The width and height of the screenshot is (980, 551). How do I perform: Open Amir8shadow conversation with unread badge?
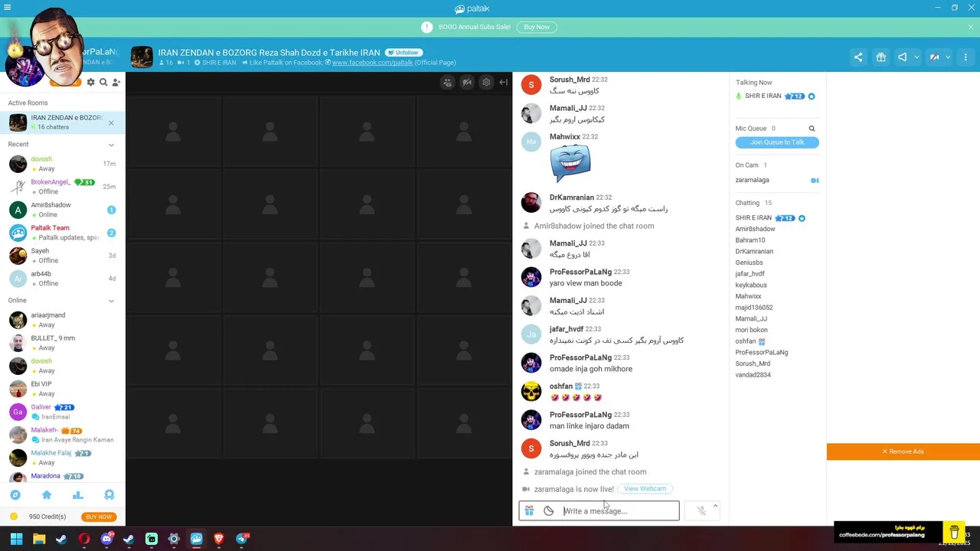(x=63, y=210)
